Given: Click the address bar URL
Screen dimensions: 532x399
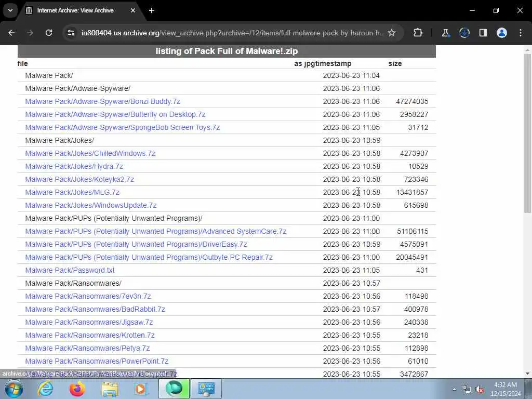Looking at the screenshot, I should click(x=232, y=33).
